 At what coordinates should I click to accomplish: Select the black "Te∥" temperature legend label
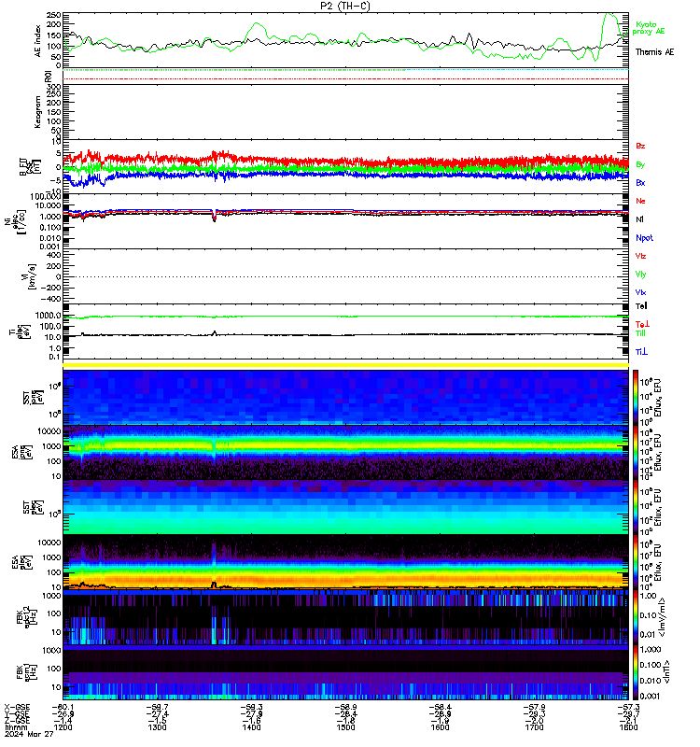(641, 306)
